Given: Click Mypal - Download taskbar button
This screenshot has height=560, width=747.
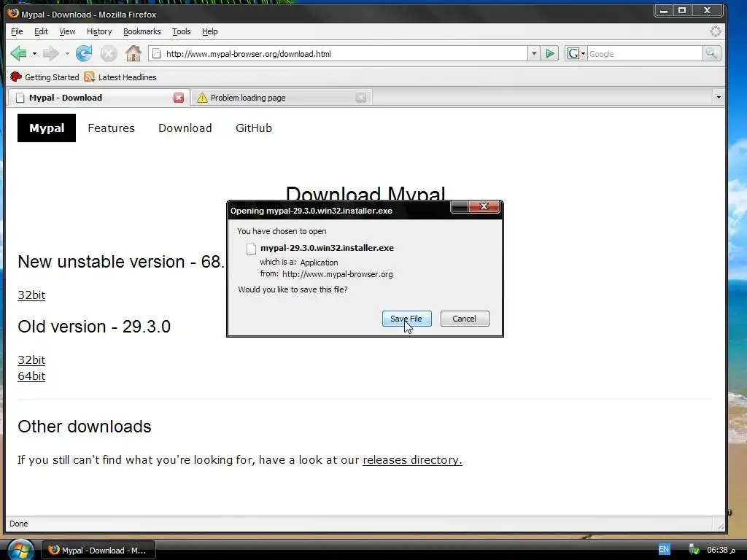Looking at the screenshot, I should 98,551.
